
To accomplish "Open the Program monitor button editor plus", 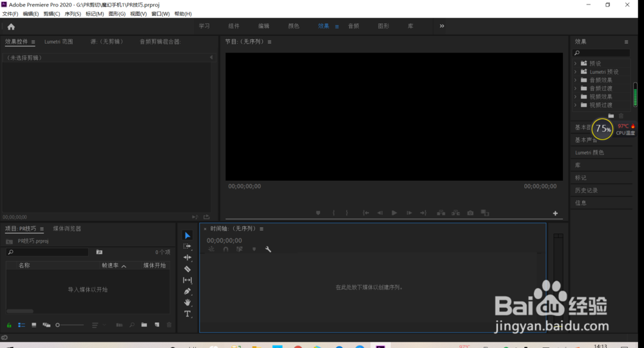I will [x=555, y=213].
